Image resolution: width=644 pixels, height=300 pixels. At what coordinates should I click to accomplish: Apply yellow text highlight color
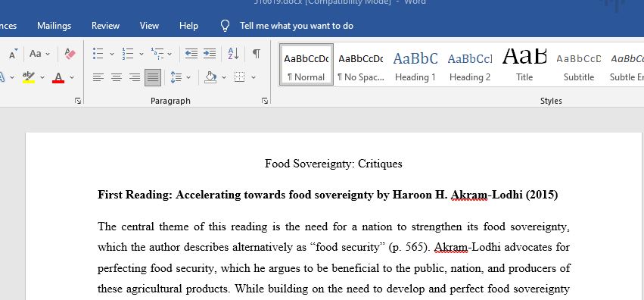(28, 77)
